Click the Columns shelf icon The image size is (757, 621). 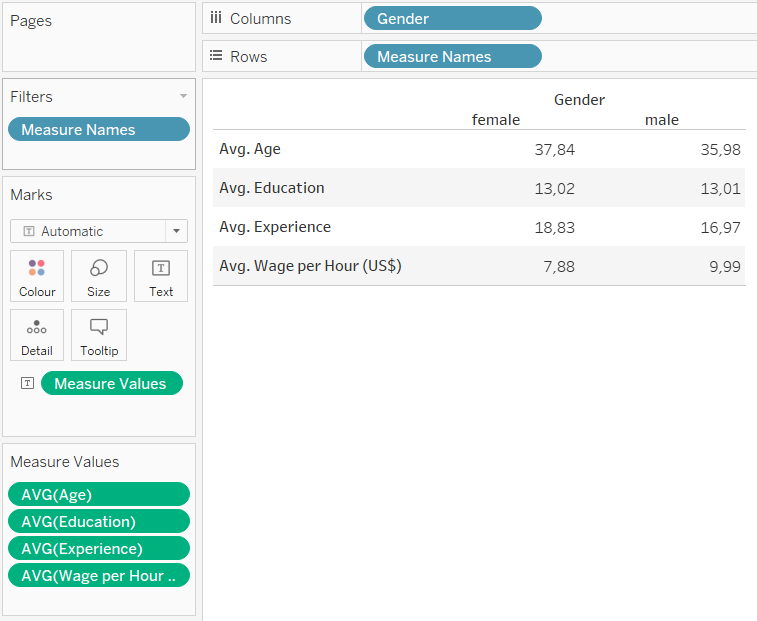point(216,18)
